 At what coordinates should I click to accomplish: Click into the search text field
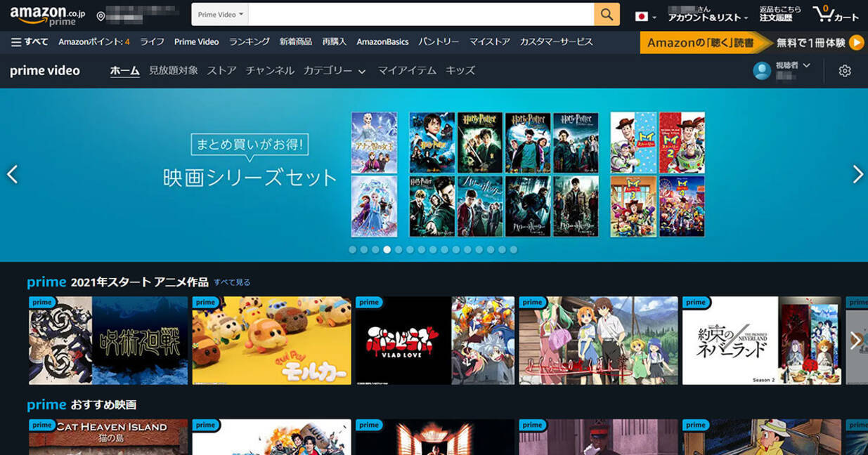tap(421, 15)
